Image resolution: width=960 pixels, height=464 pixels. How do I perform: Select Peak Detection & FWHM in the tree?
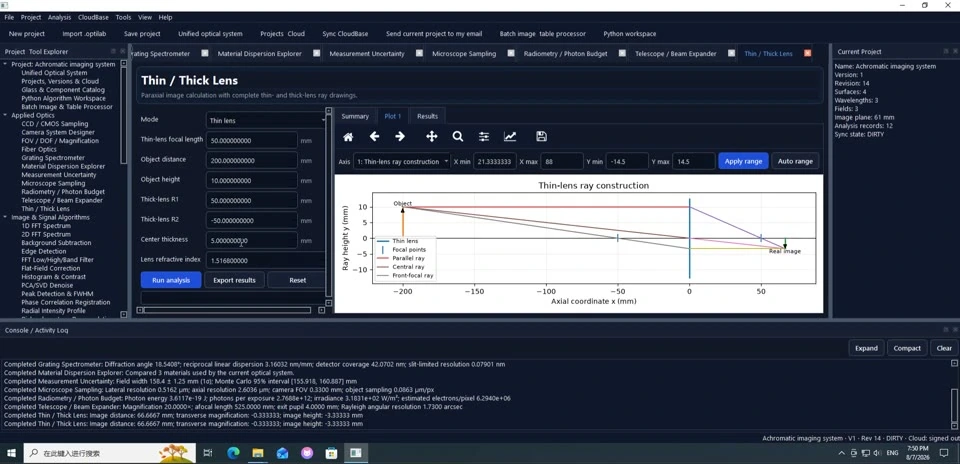click(57, 294)
